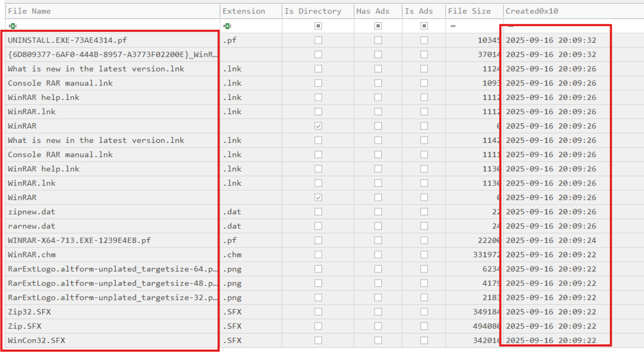Click the Created0x10 column header
644x352 pixels.
coord(532,11)
